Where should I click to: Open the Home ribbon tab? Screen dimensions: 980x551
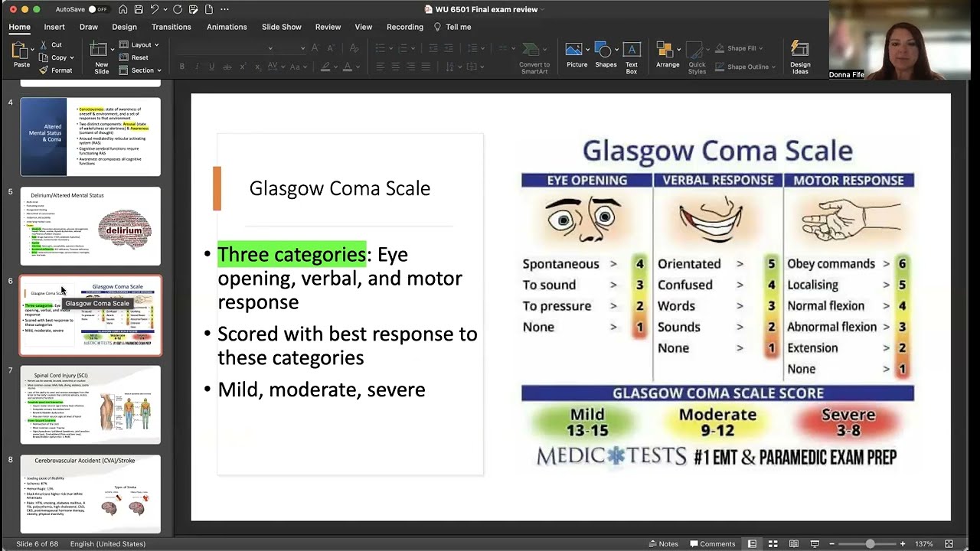pos(20,27)
